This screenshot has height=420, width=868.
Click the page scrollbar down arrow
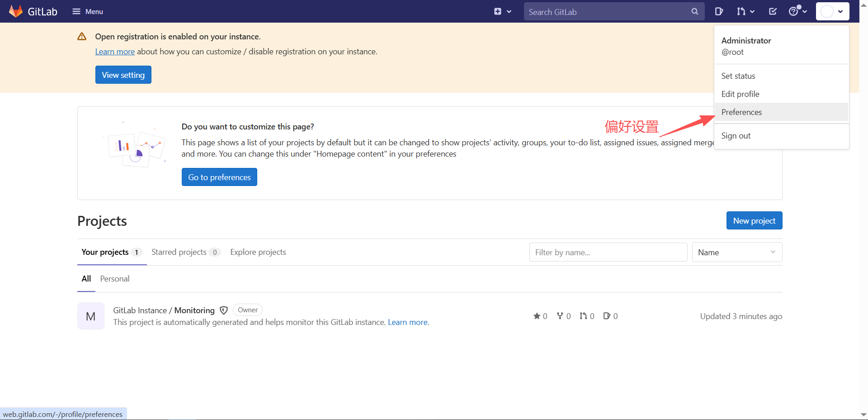click(x=863, y=415)
